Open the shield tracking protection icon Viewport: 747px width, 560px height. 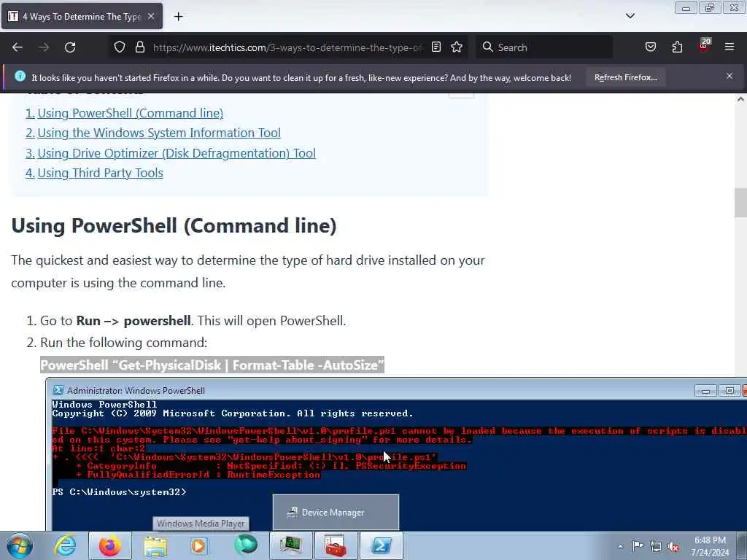tap(120, 47)
